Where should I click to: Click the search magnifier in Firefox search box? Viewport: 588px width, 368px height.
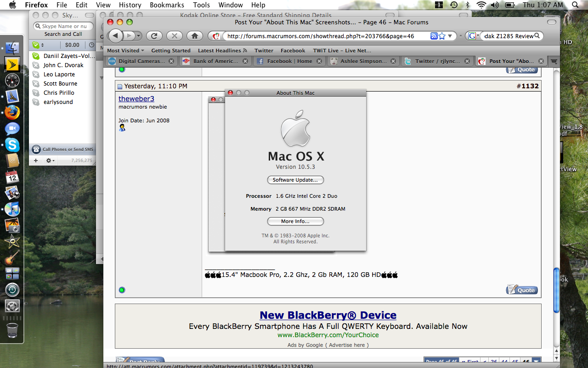click(x=537, y=36)
